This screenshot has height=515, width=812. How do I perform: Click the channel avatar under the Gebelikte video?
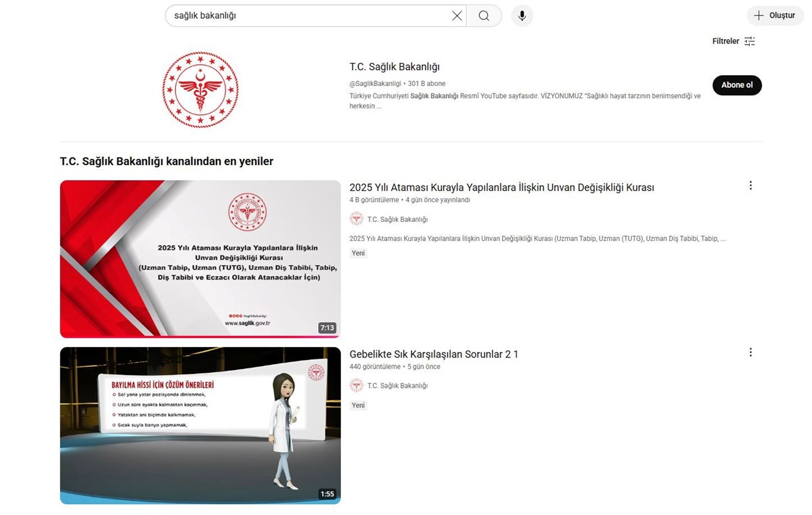[357, 386]
